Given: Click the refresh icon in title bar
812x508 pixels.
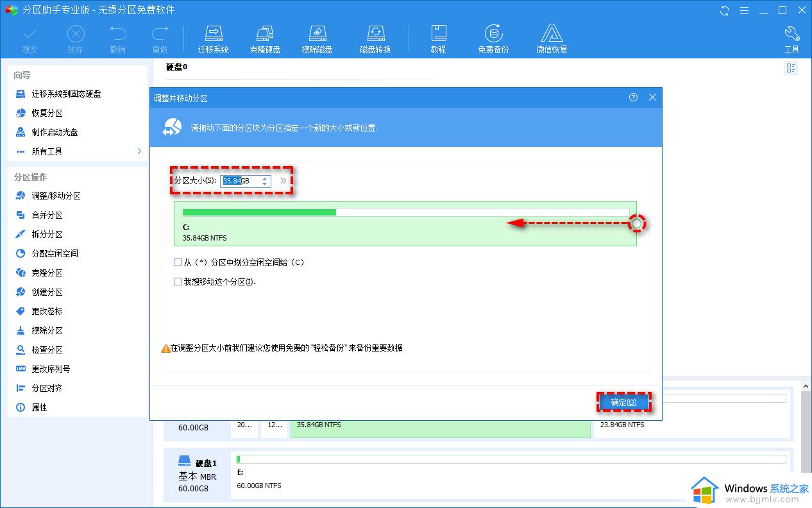Looking at the screenshot, I should (725, 10).
